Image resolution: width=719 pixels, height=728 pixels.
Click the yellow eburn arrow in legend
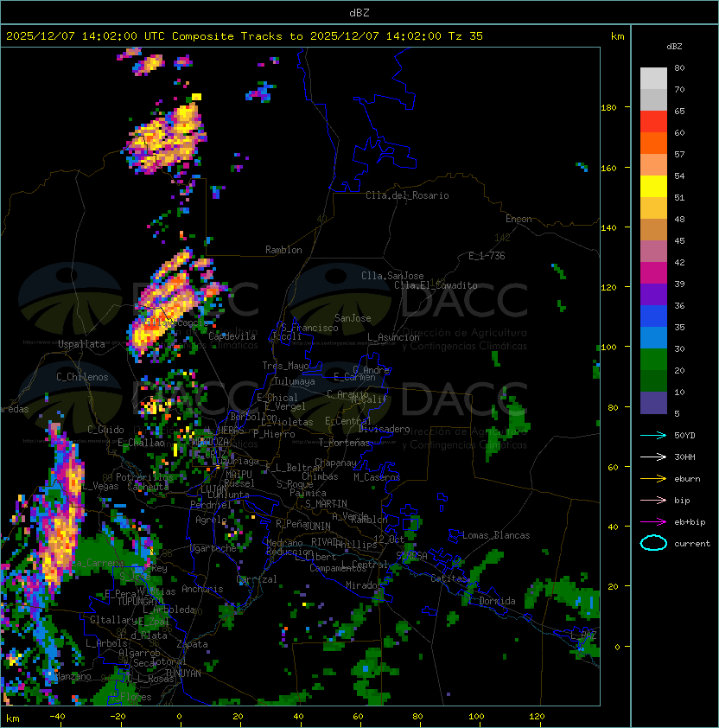pyautogui.click(x=653, y=479)
